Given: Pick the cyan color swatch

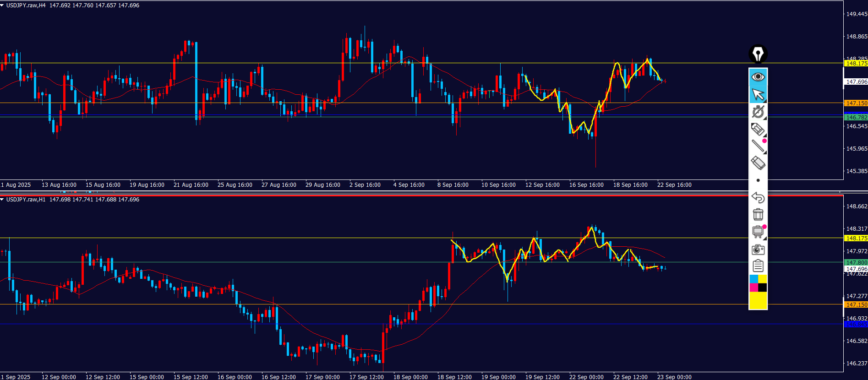Looking at the screenshot, I should [x=753, y=279].
